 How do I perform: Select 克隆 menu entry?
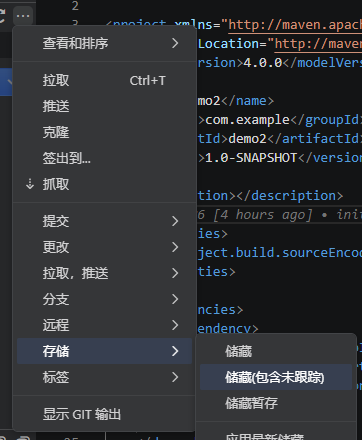[104, 132]
